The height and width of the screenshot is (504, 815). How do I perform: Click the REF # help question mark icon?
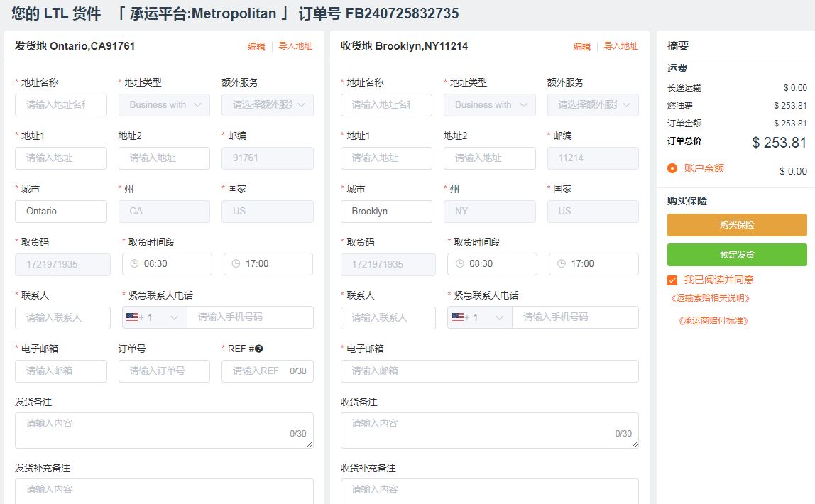(x=259, y=349)
